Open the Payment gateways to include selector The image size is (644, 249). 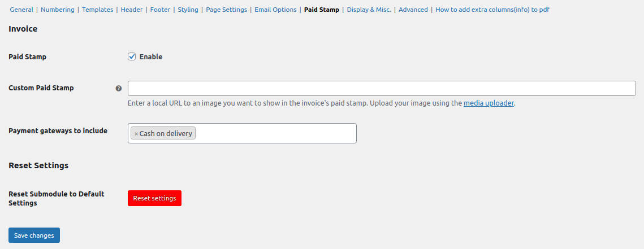pyautogui.click(x=242, y=133)
